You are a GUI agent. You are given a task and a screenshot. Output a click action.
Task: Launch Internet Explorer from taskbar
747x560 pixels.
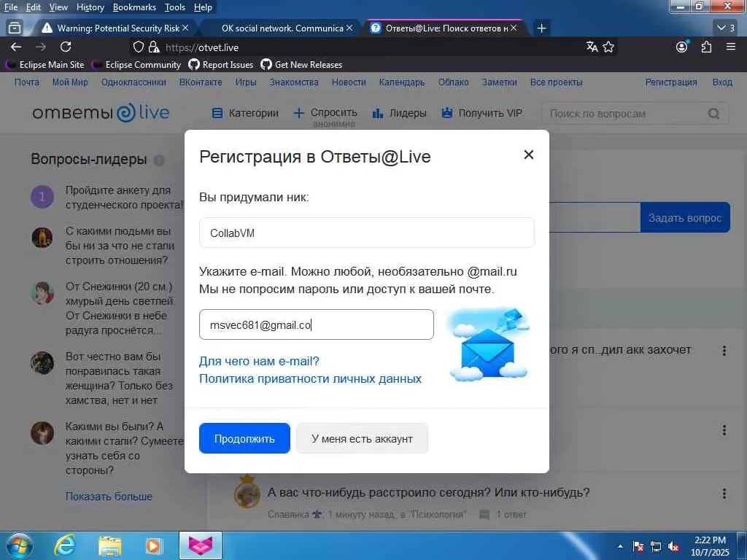tap(65, 545)
